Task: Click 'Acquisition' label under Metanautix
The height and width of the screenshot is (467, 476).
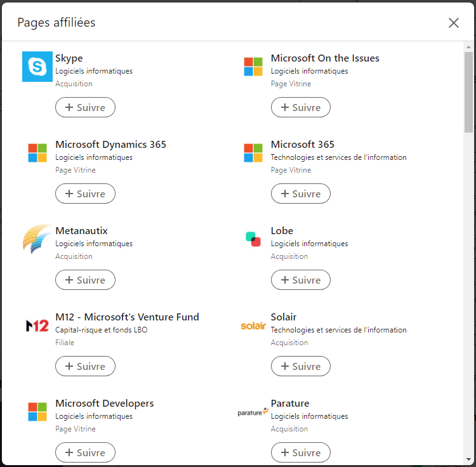Action: pyautogui.click(x=74, y=256)
